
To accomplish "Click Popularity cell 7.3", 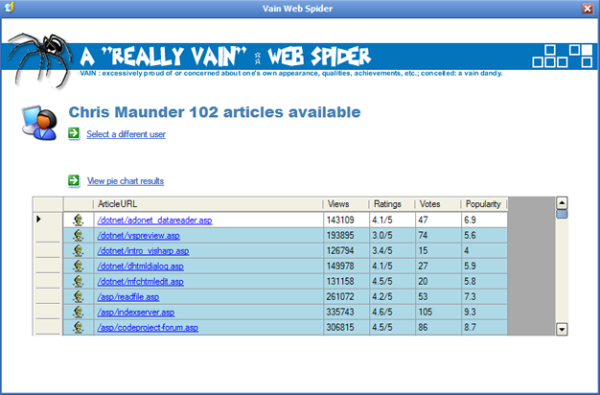I will 484,297.
